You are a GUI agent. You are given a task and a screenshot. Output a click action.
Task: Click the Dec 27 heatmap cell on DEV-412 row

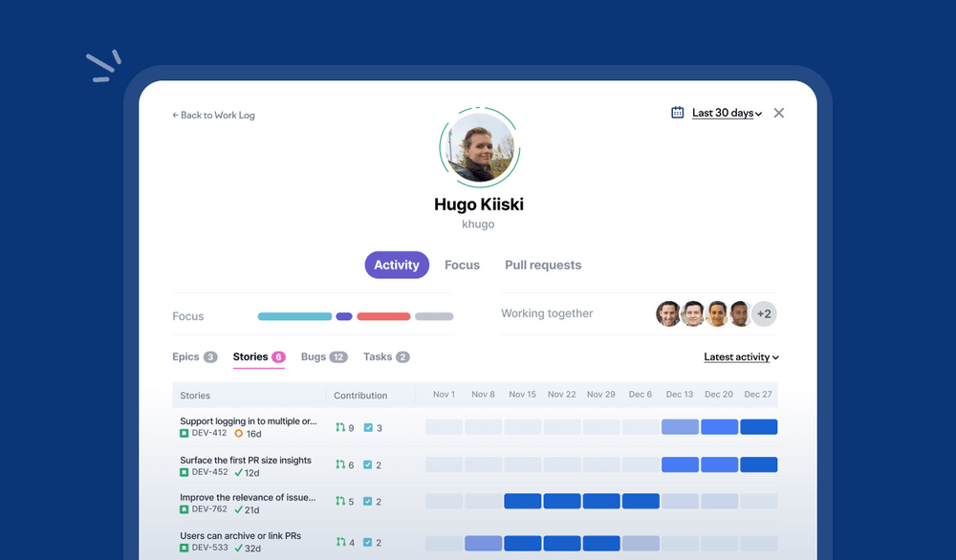click(758, 427)
